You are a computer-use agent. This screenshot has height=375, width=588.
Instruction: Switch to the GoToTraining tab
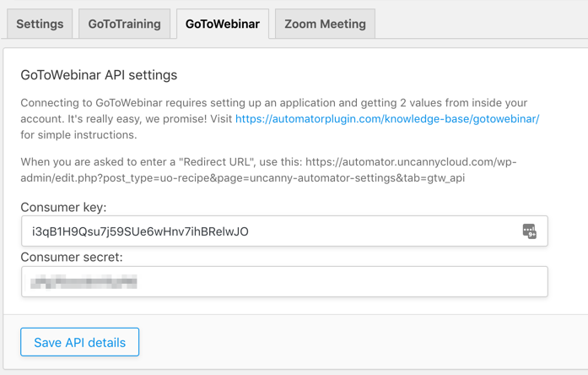click(125, 24)
